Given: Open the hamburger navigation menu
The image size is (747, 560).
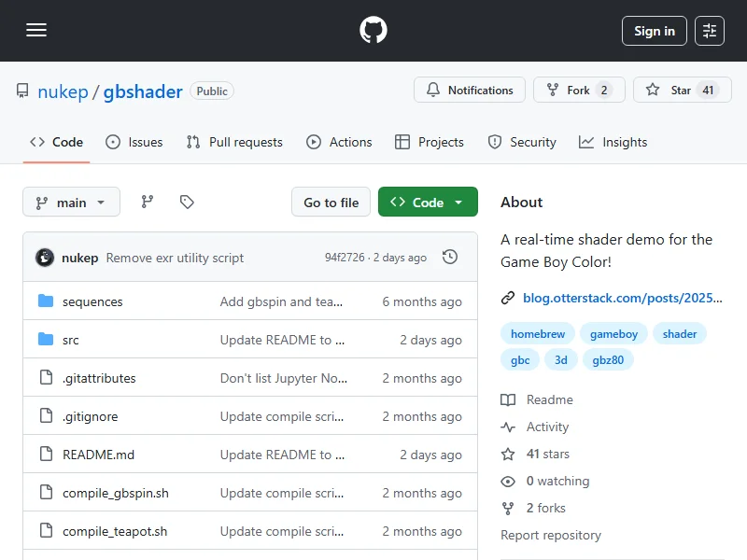Looking at the screenshot, I should click(36, 31).
